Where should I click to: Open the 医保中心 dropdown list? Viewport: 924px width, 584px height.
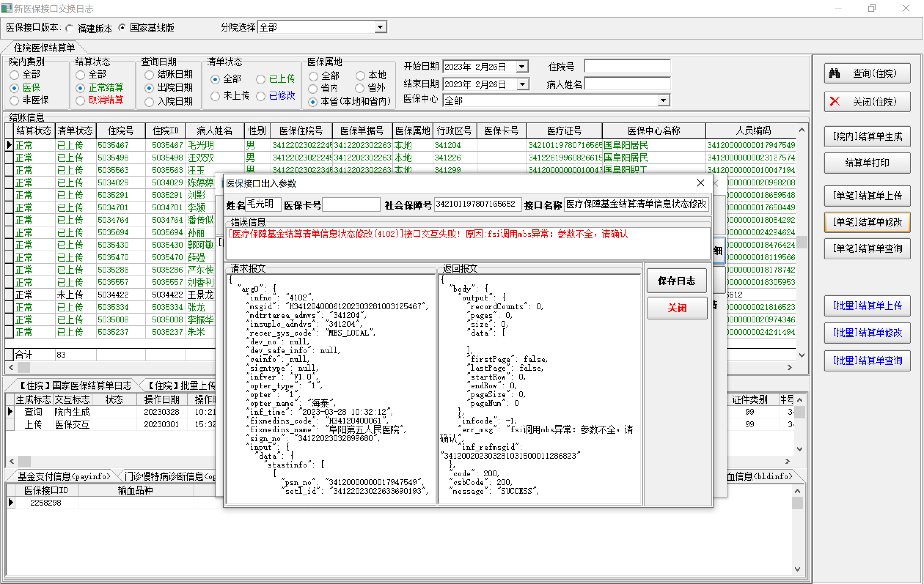[663, 100]
